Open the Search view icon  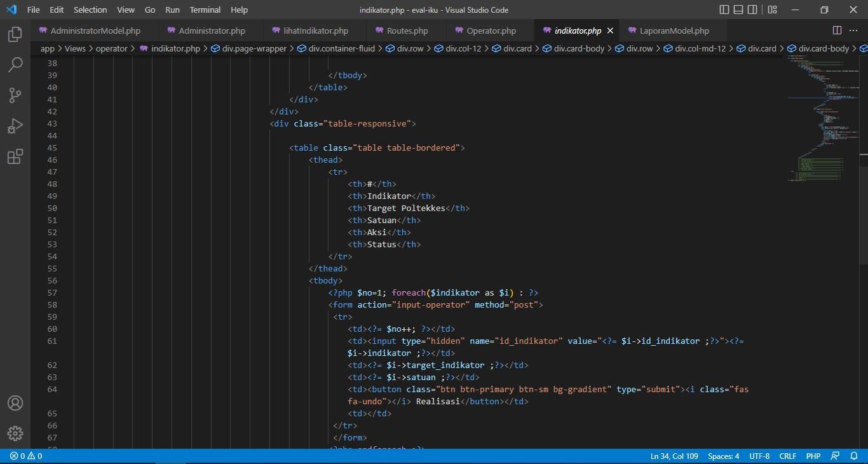[15, 65]
